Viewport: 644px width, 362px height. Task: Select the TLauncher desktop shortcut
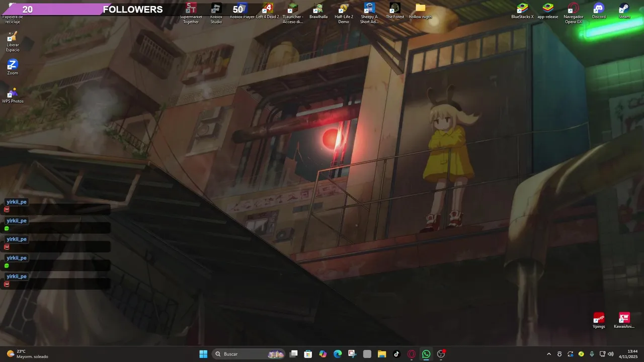pos(292,13)
